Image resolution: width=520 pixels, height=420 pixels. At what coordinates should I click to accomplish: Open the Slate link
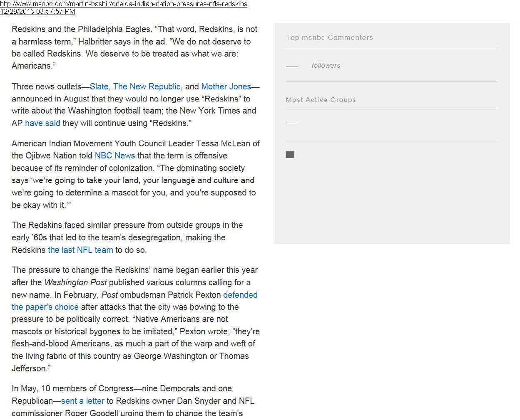99,86
